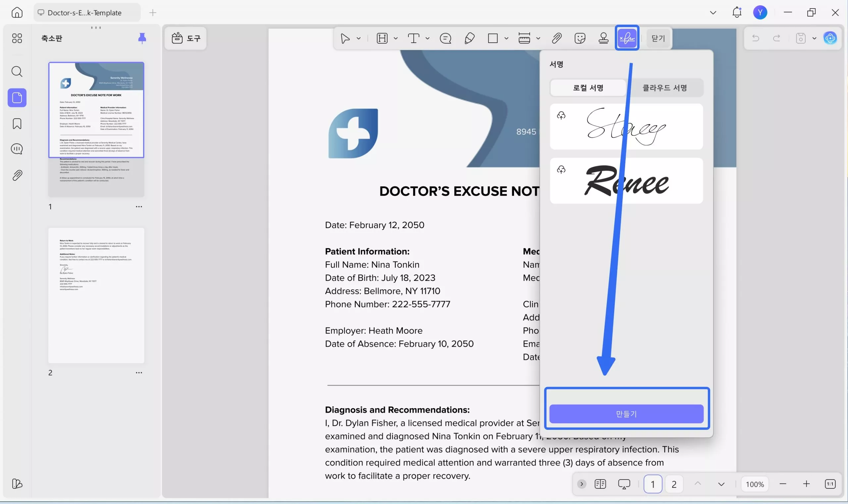Image resolution: width=848 pixels, height=504 pixels.
Task: Select the pencil drawing tool
Action: (469, 38)
